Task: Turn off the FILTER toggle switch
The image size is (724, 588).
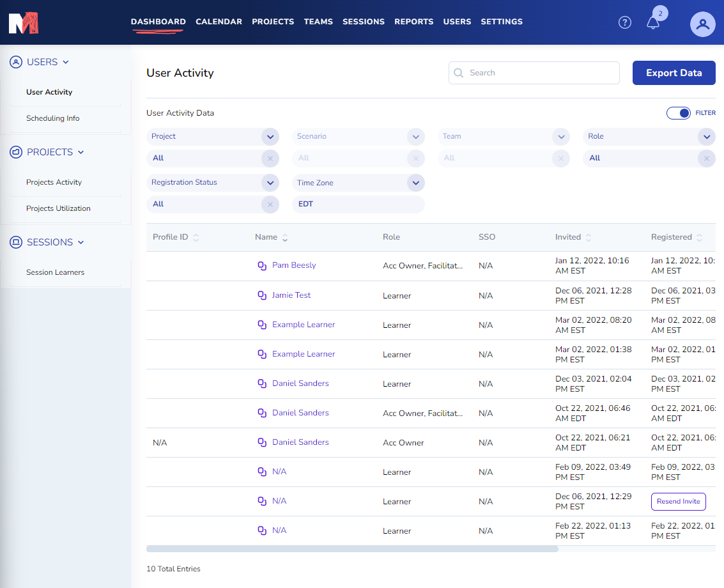Action: [x=679, y=113]
